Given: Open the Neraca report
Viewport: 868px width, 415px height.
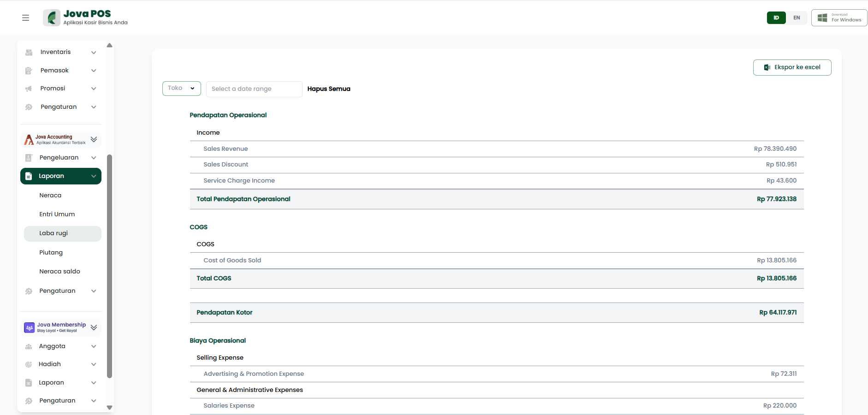Looking at the screenshot, I should click(50, 196).
